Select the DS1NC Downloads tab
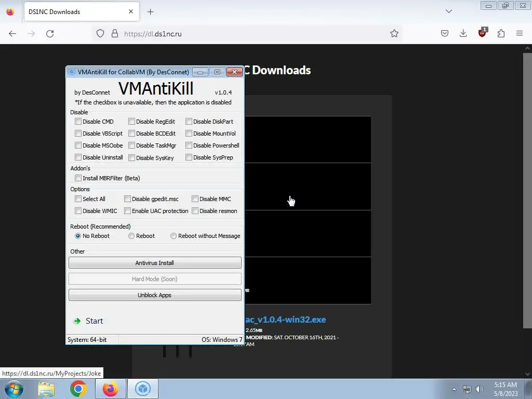The width and height of the screenshot is (532, 399). tap(82, 12)
